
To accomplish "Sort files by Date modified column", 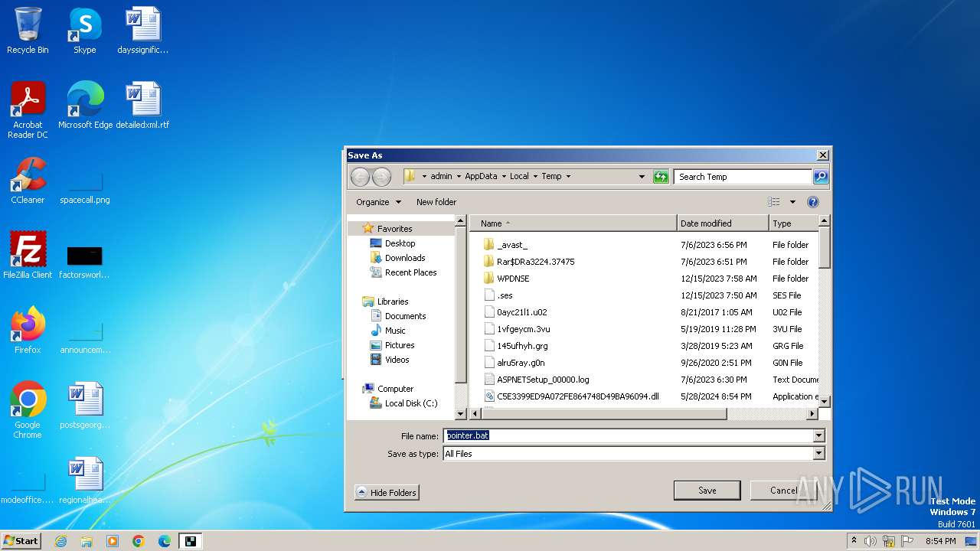I will (723, 223).
